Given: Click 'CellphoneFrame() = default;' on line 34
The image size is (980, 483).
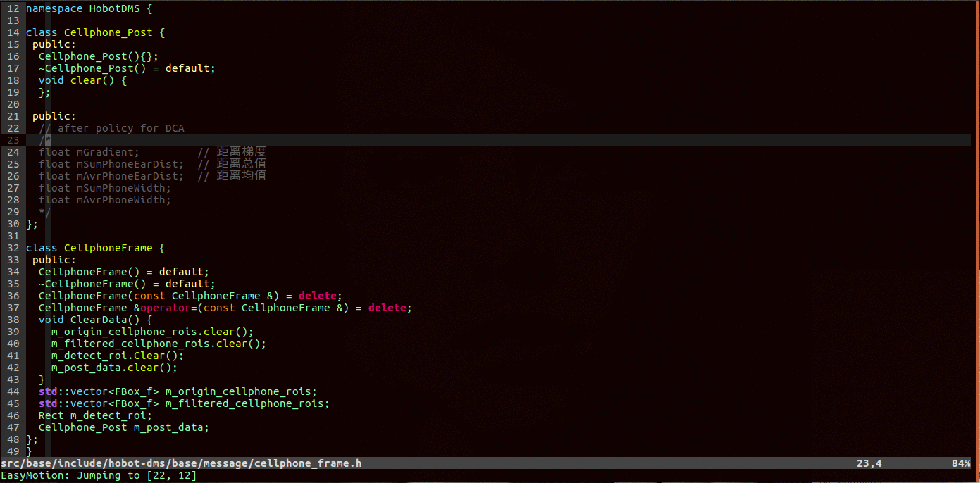Looking at the screenshot, I should [124, 272].
